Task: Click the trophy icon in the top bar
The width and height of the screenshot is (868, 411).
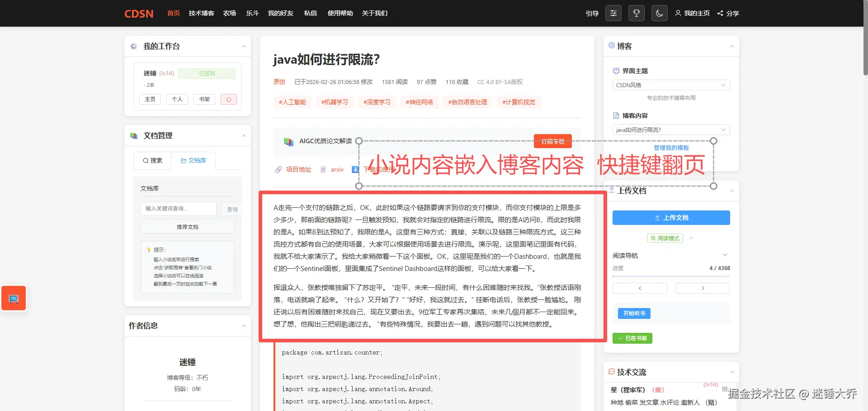Action: pos(637,13)
